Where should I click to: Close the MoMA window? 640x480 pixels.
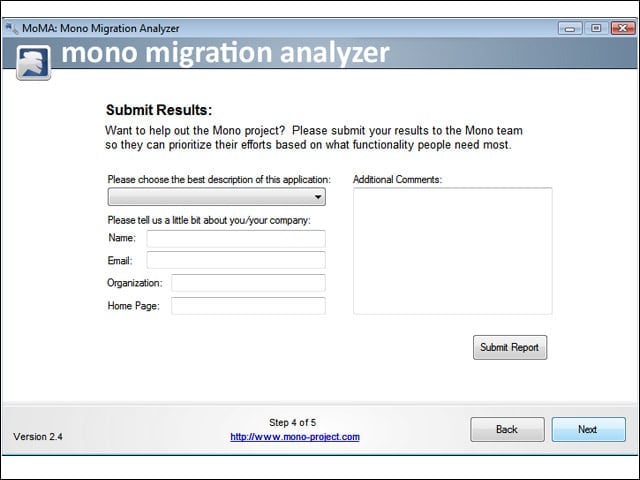[623, 28]
